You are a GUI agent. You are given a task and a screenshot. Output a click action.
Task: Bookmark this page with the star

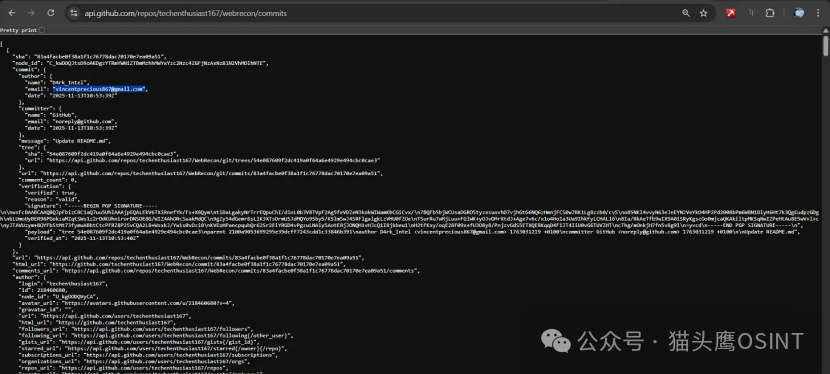[703, 13]
